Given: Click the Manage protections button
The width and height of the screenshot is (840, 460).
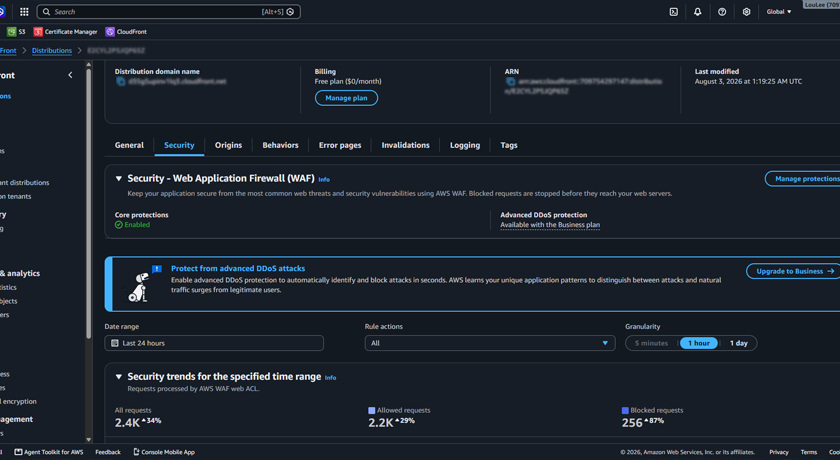Looking at the screenshot, I should point(803,179).
